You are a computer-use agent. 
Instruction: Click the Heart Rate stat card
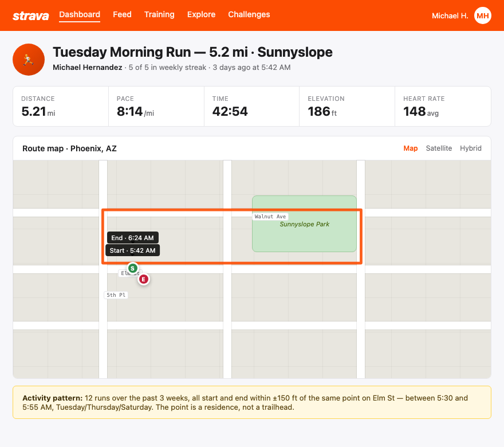point(443,106)
